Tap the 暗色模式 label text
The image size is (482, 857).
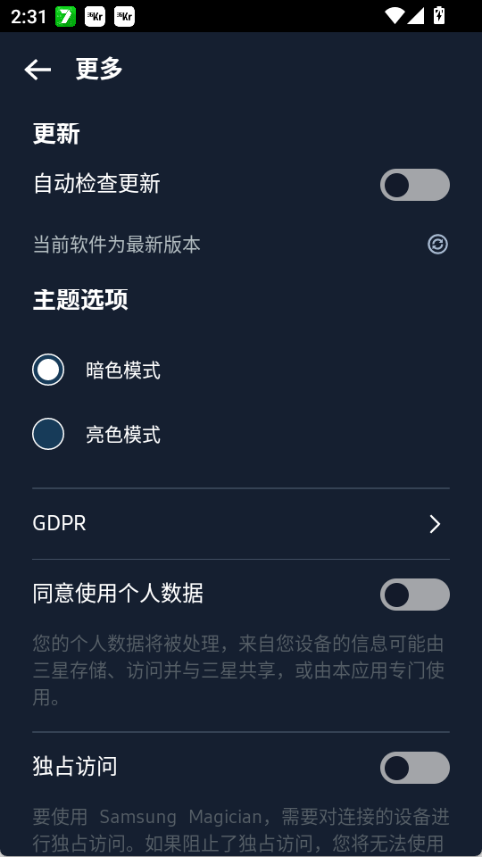point(123,371)
